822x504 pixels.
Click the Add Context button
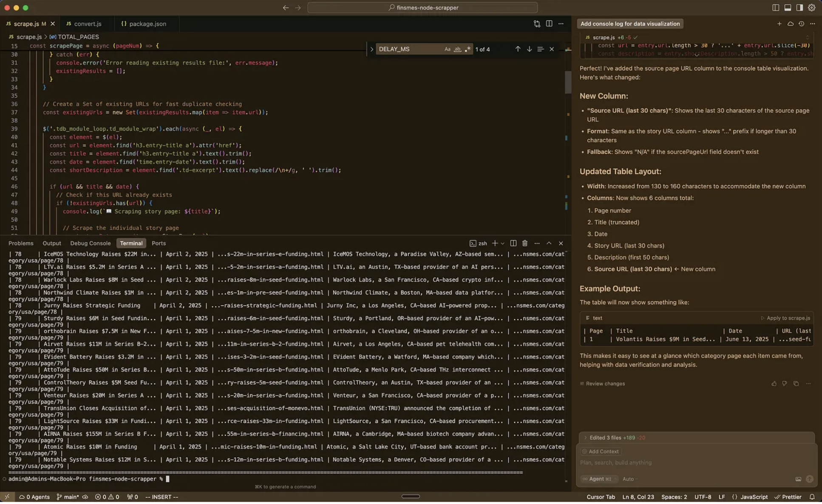point(601,451)
